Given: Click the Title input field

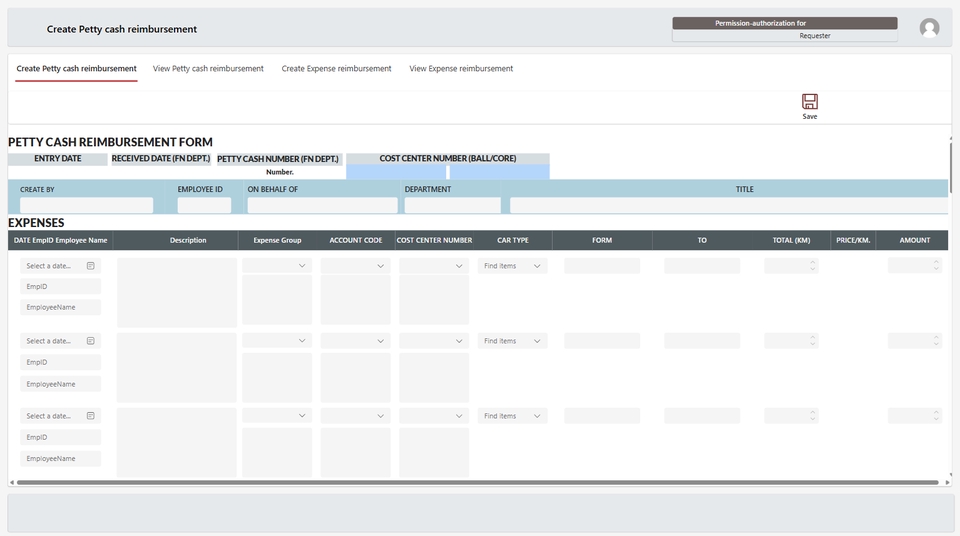Looking at the screenshot, I should click(x=729, y=205).
